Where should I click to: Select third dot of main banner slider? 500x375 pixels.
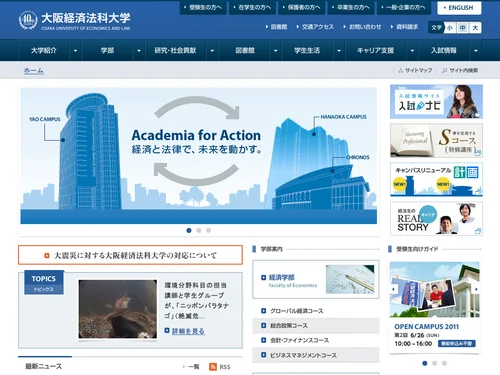[x=208, y=230]
